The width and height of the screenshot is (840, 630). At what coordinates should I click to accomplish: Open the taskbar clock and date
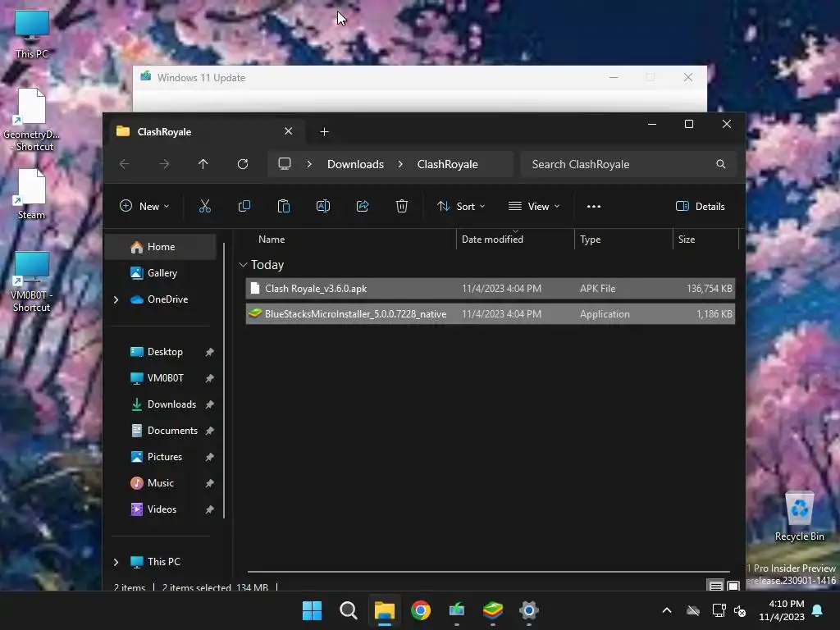[x=782, y=610]
